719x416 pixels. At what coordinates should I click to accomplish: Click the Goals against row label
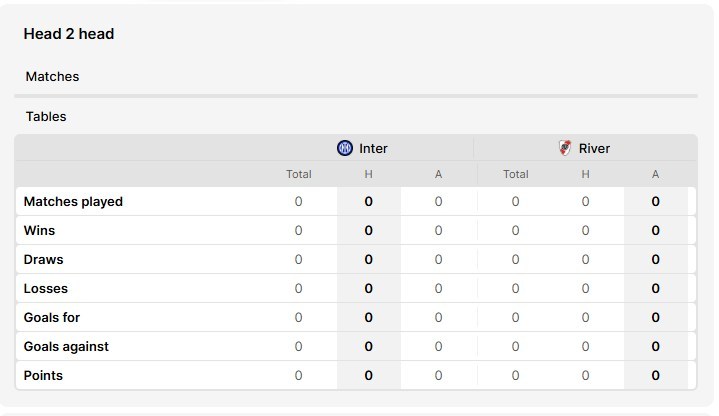tap(66, 347)
